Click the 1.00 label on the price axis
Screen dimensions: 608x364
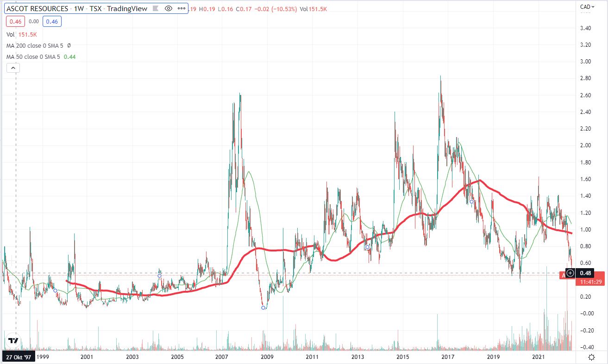(585, 230)
